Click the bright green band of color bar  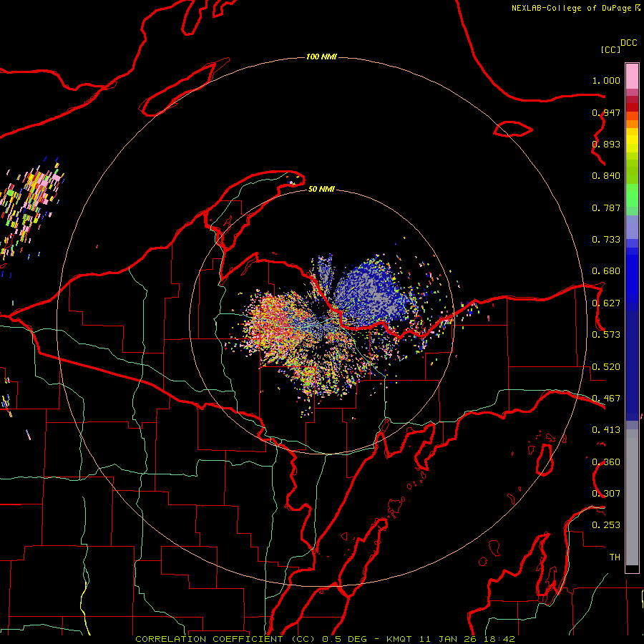pyautogui.click(x=632, y=196)
